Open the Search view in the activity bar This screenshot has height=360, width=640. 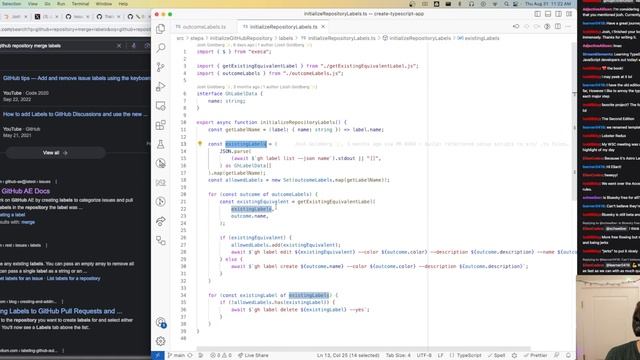(x=160, y=48)
